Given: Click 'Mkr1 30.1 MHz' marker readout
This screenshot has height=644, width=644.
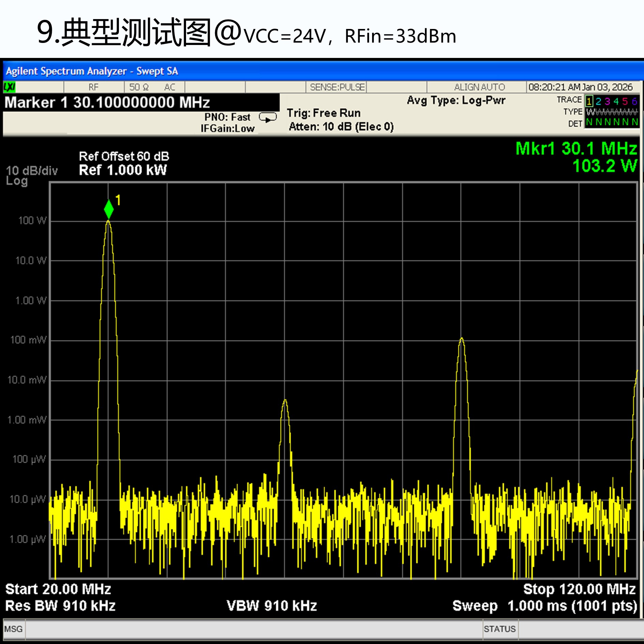Looking at the screenshot, I should tap(576, 149).
